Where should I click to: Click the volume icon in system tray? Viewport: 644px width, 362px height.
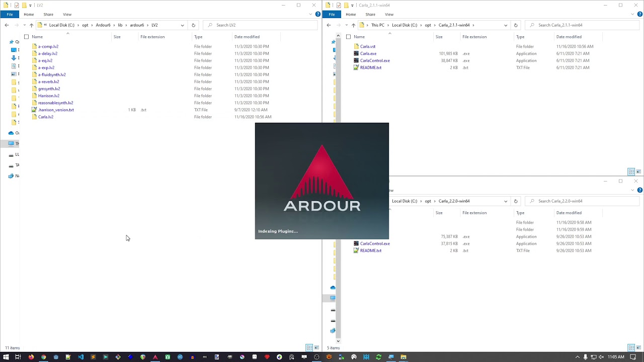pyautogui.click(x=601, y=357)
